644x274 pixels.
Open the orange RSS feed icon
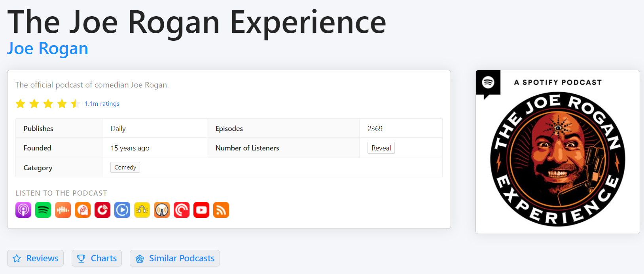(221, 210)
